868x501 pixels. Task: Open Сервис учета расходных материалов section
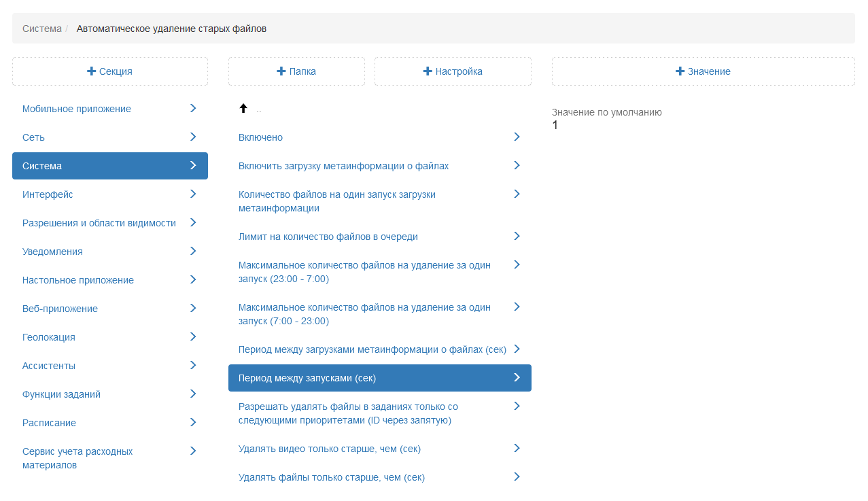(77, 458)
